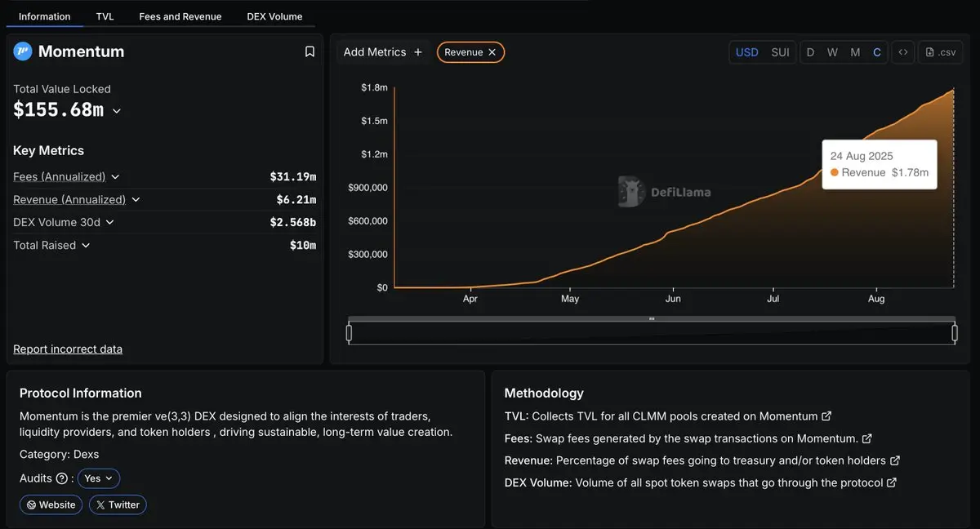Switch chart currency to USD
The width and height of the screenshot is (980, 529).
747,52
